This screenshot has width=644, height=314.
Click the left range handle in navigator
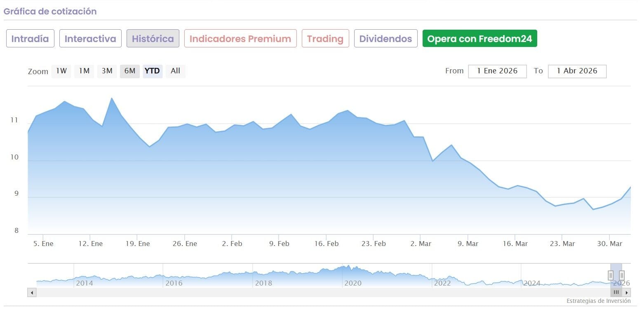(611, 275)
